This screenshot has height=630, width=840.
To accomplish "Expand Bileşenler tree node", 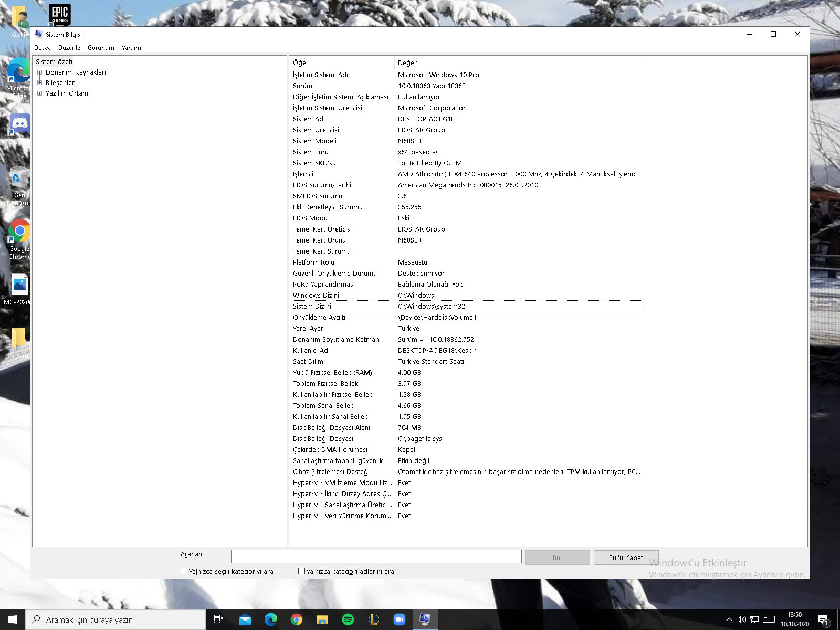I will tap(40, 83).
